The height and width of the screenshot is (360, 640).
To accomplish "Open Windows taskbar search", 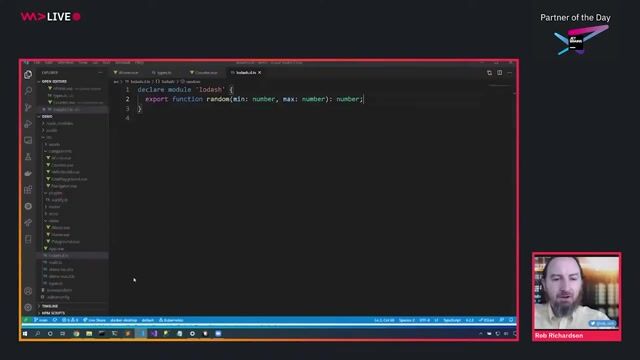I will [38, 333].
